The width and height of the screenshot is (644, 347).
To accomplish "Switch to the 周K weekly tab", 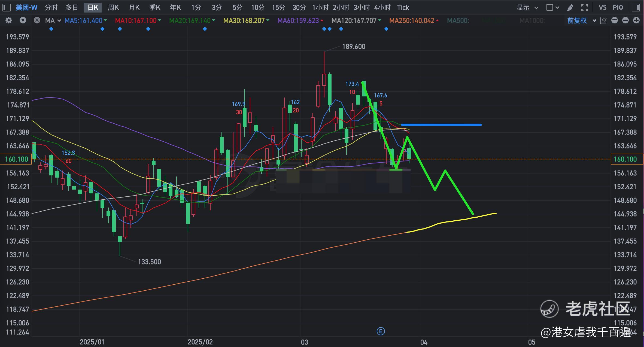I will tap(113, 8).
